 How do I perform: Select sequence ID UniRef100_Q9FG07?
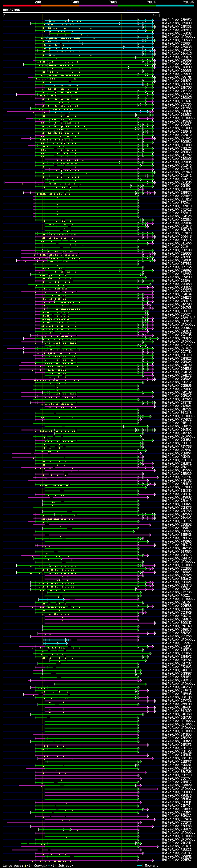[x=177, y=396]
